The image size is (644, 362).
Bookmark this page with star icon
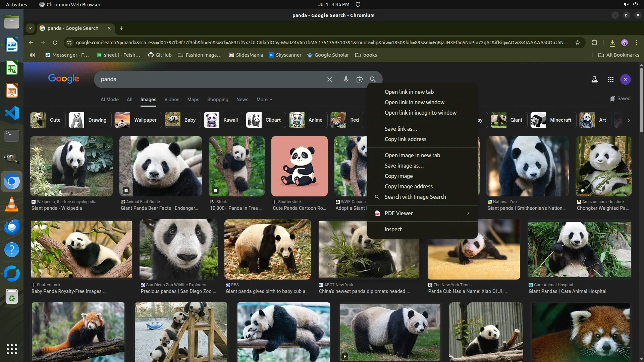[577, 43]
